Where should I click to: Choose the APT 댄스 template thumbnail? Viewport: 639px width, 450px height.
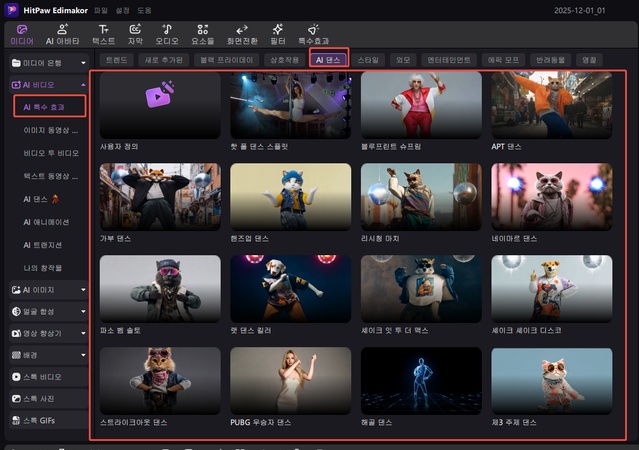pyautogui.click(x=551, y=105)
